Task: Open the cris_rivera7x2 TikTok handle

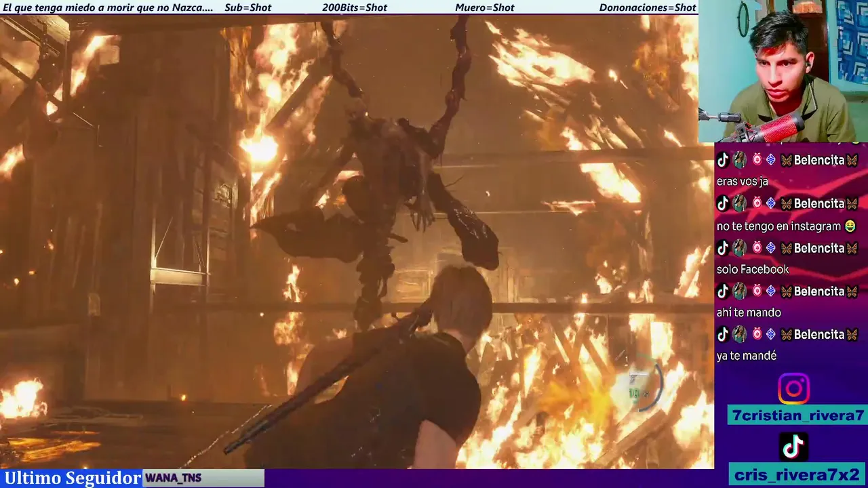Action: 797,474
